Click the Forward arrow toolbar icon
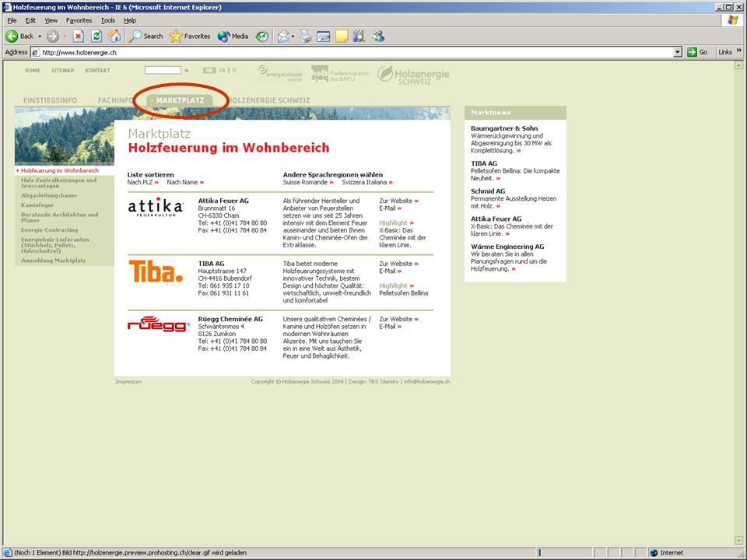Screen dimensions: 747x560 (x=53, y=37)
